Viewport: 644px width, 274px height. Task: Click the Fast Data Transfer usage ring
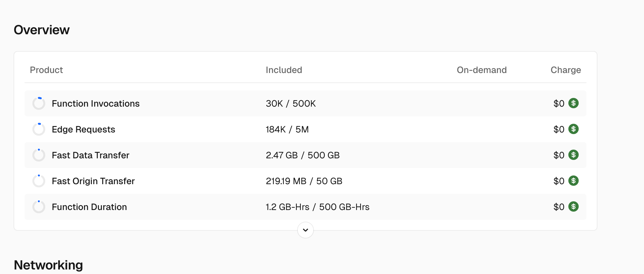point(39,155)
